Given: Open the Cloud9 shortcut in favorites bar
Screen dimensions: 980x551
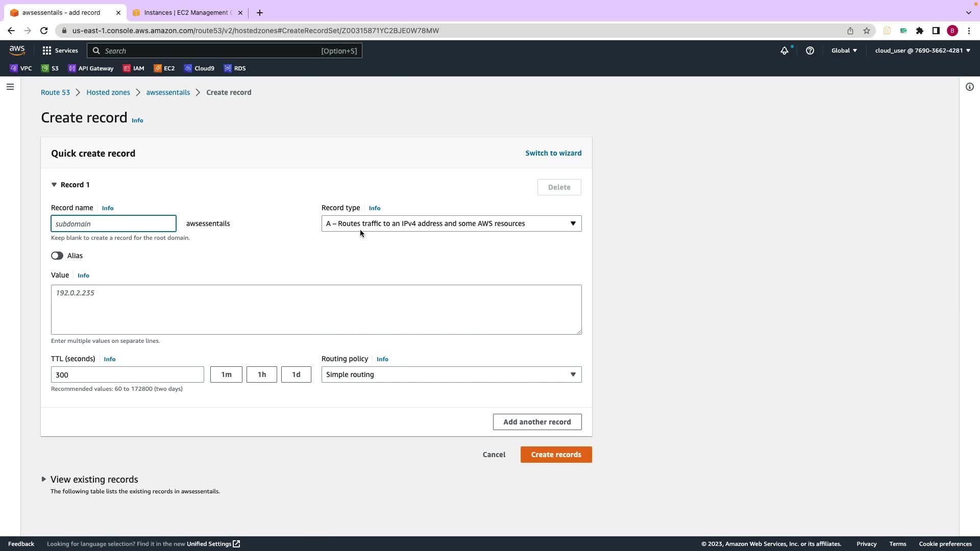Looking at the screenshot, I should [x=199, y=68].
